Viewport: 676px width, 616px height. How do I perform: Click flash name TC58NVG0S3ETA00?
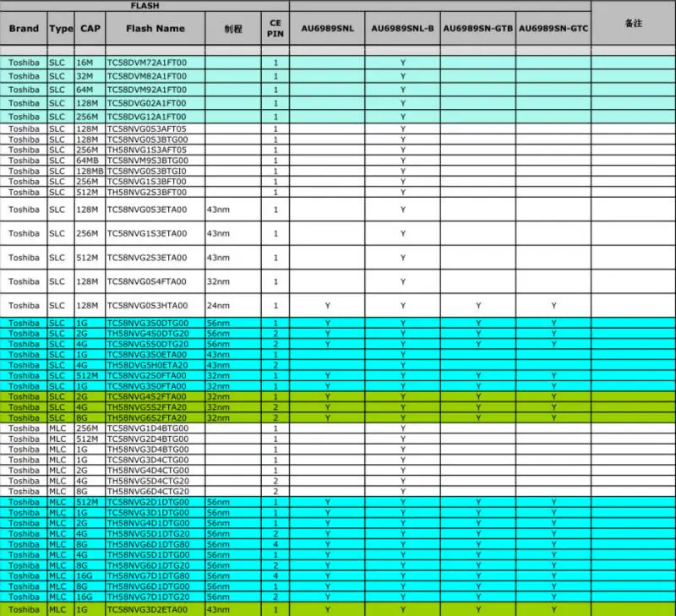point(147,210)
